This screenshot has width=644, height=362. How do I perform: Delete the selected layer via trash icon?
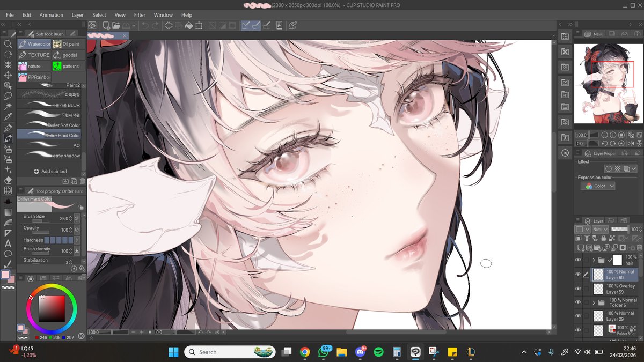click(639, 247)
